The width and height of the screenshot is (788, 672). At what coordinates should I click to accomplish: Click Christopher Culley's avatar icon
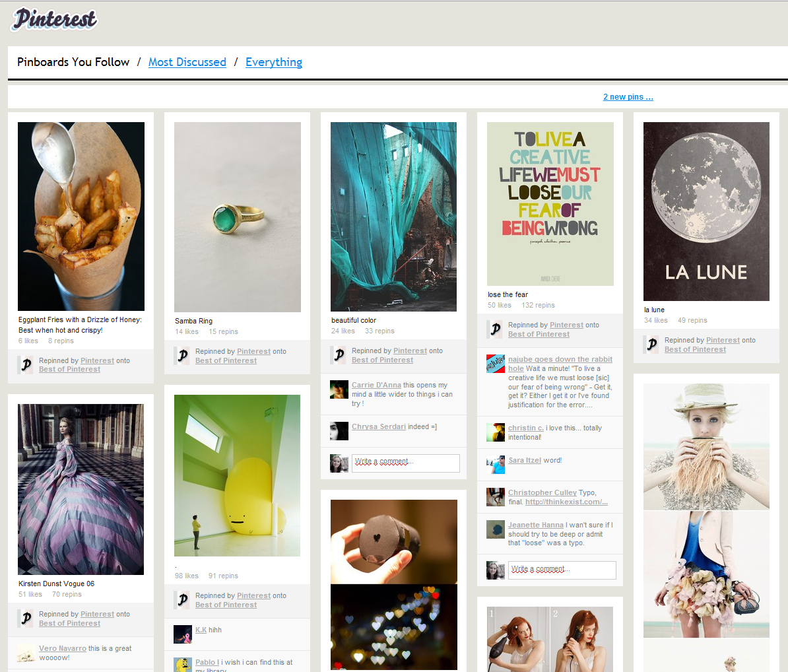496,497
